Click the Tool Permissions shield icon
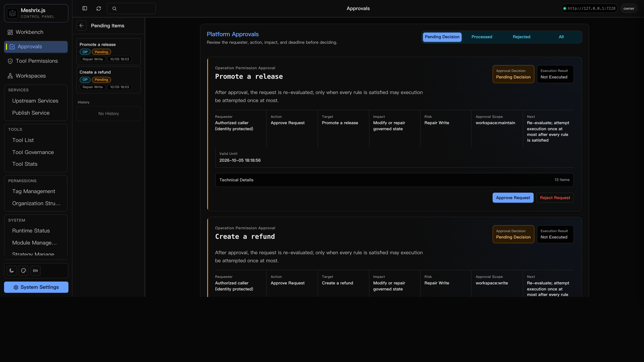The width and height of the screenshot is (644, 362). point(10,61)
